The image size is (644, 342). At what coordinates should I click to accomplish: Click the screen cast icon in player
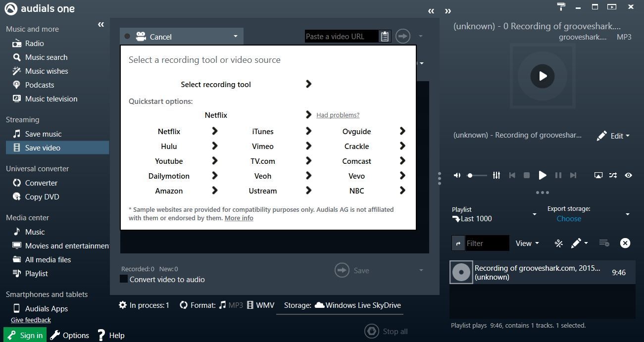(598, 175)
